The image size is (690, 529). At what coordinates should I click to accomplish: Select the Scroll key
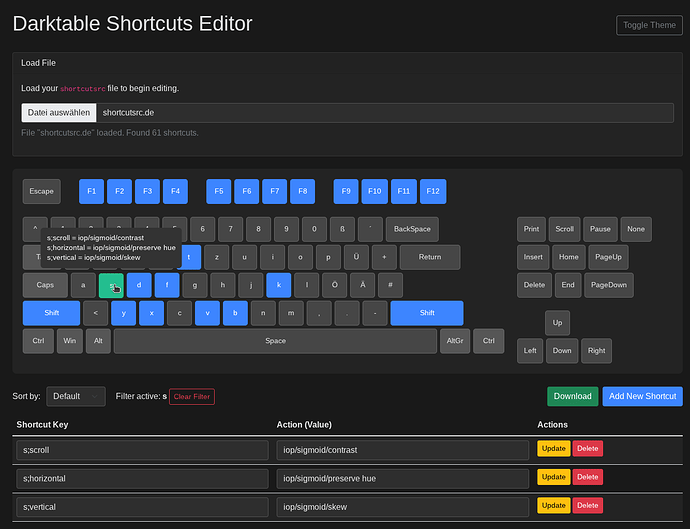pos(565,229)
